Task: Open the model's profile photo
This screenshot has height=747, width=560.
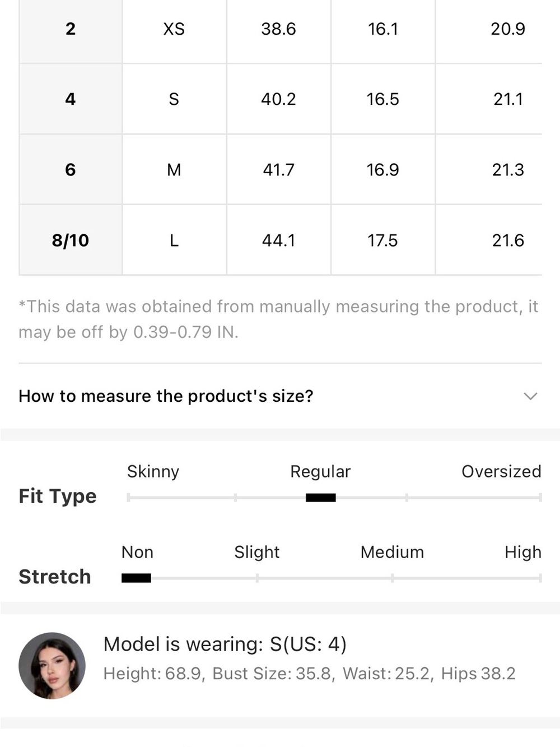Action: coord(52,666)
